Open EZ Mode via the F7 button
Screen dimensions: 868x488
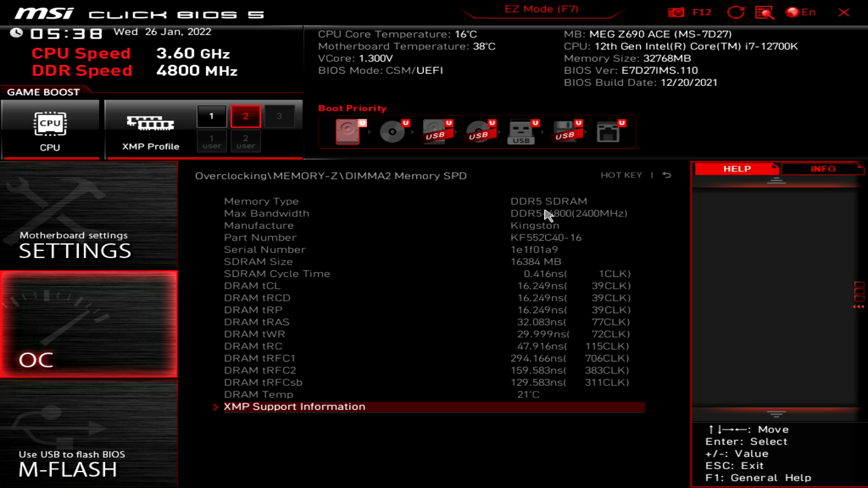(542, 9)
